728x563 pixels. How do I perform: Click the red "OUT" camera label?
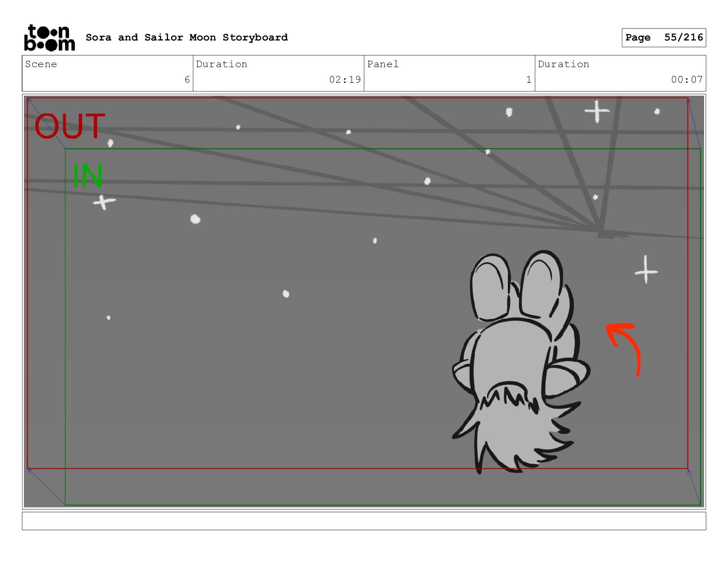[x=70, y=126]
